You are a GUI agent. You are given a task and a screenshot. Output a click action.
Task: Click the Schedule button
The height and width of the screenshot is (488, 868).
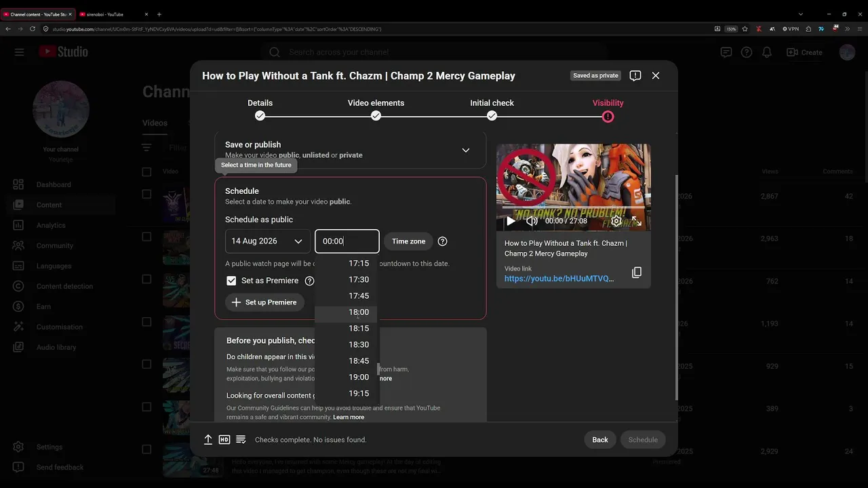[x=643, y=440]
